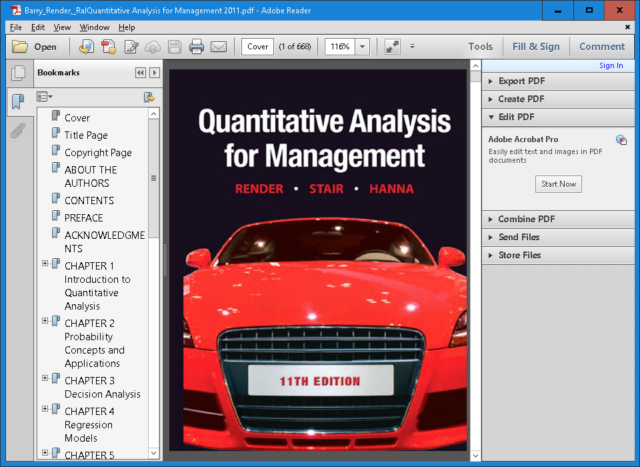The width and height of the screenshot is (640, 467).
Task: Open the Page Thumbnails panel icon
Action: [18, 73]
